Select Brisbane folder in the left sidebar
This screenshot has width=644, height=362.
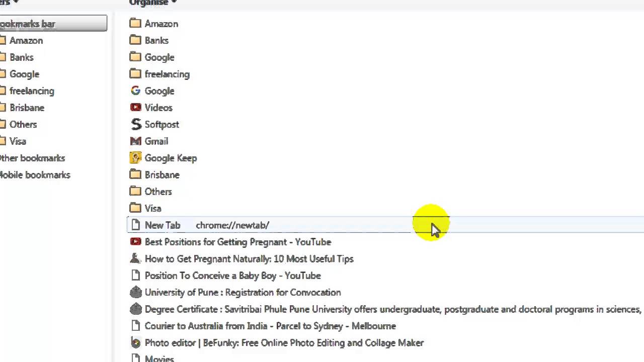click(27, 108)
